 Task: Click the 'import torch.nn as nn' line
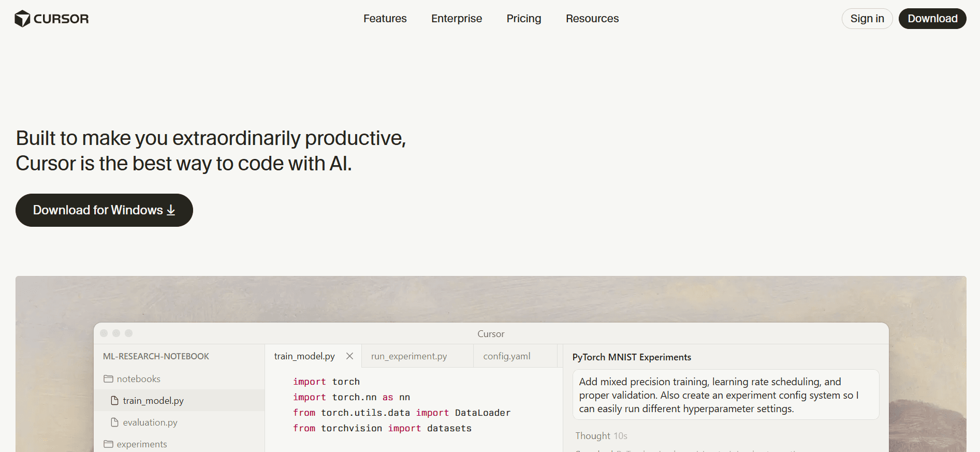point(352,397)
